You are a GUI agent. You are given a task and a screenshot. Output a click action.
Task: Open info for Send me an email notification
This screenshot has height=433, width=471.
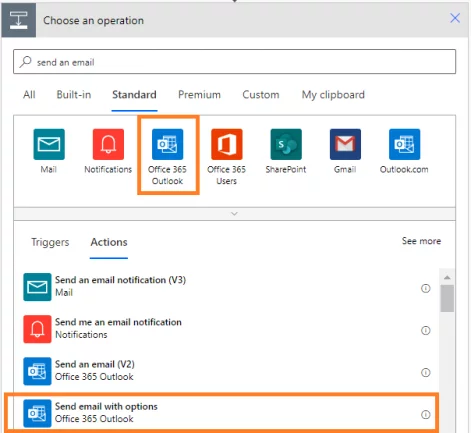point(426,330)
